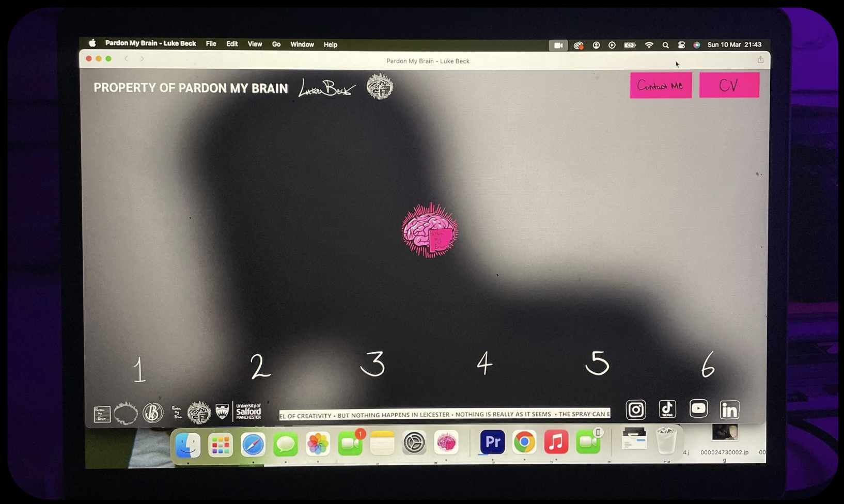Open the TikTok social icon

667,409
